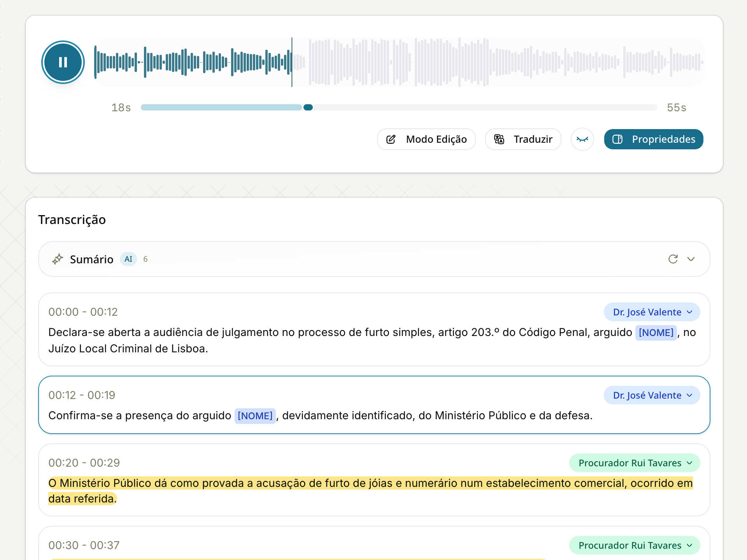
Task: Select the 00:20 - 00:29 timestamp
Action: tap(84, 463)
